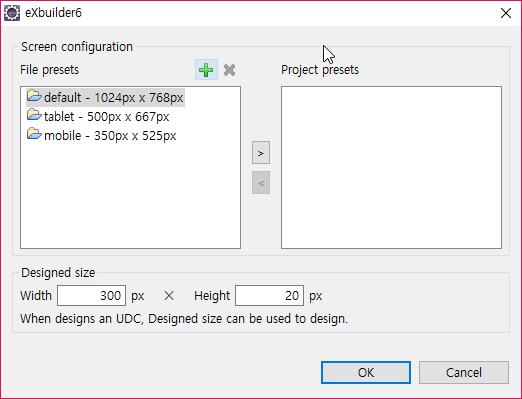
Task: Click the eXbuilder6 application icon in title bar
Action: [x=12, y=13]
